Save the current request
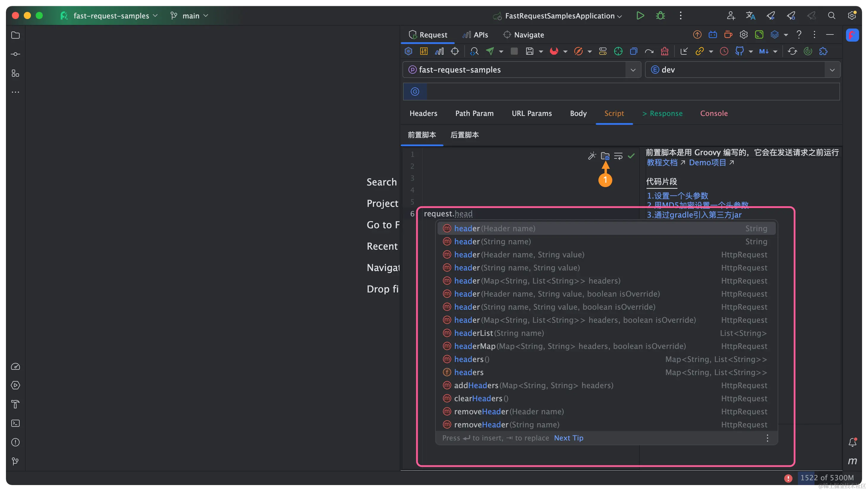 point(530,51)
